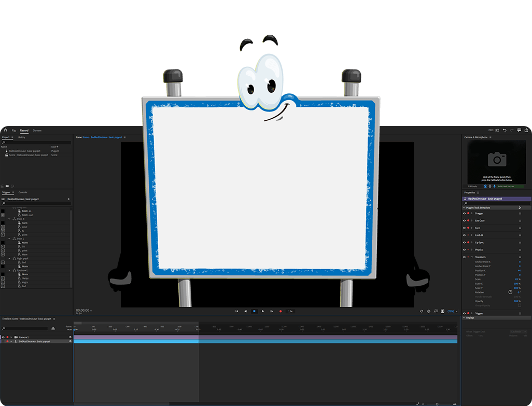Switch to the Rig tab
The image size is (532, 406).
(x=14, y=131)
